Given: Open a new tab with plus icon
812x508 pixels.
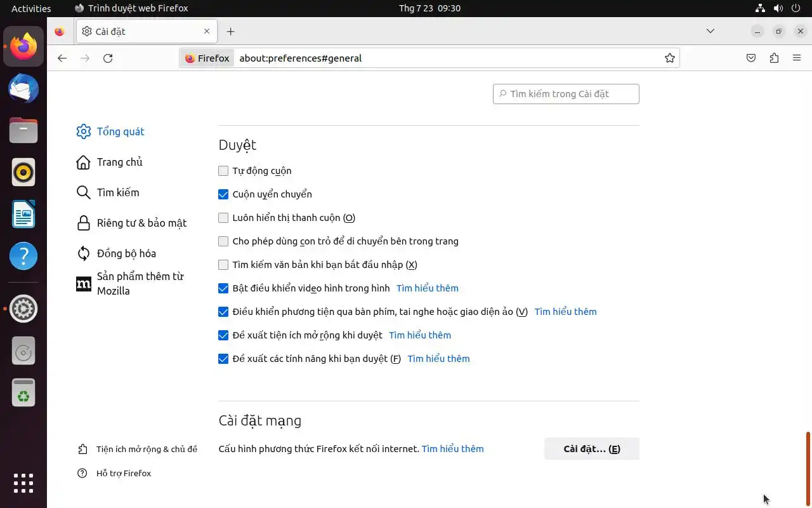Looking at the screenshot, I should point(230,31).
